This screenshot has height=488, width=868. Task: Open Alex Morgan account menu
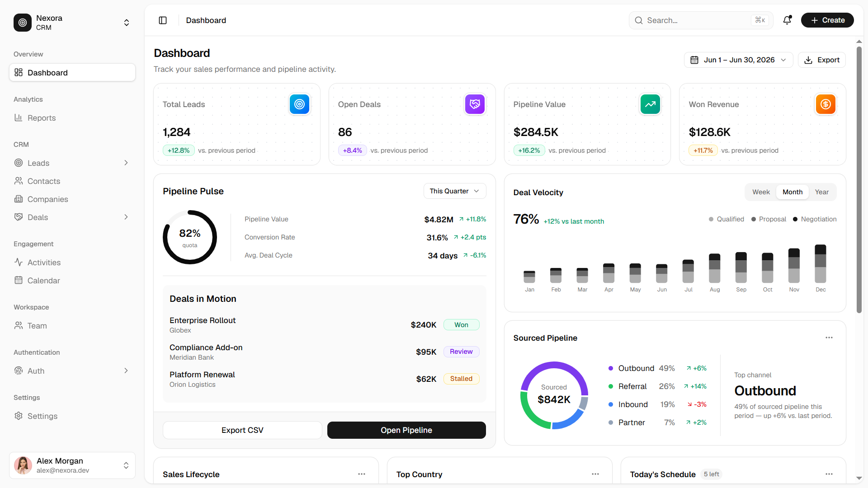click(72, 465)
